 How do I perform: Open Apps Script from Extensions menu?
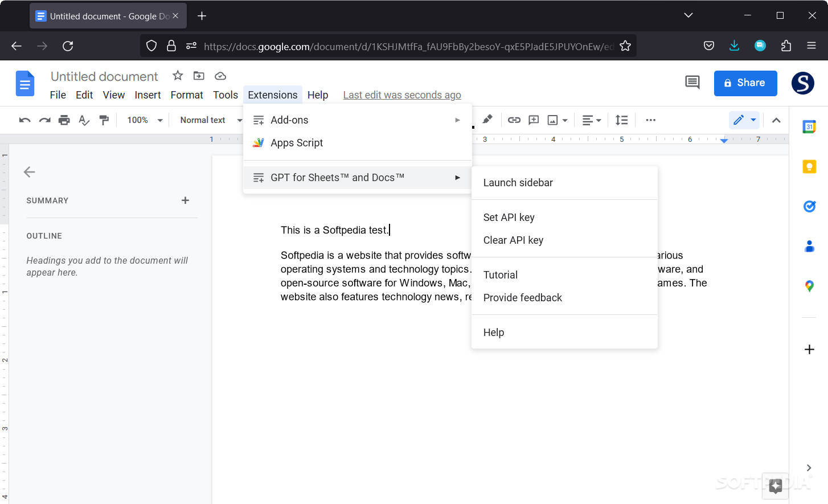pos(358,143)
